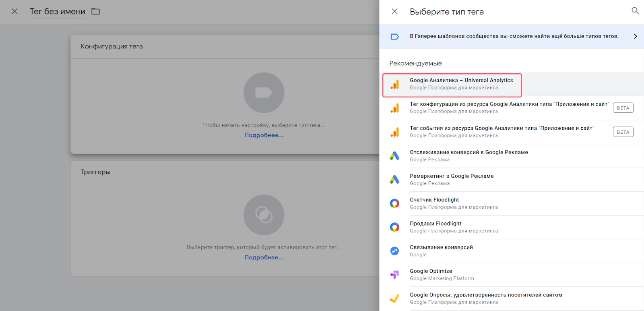Click text "Чтобы начать настройку, выберите тип тега..."
This screenshot has height=311, width=644.
tap(264, 125)
